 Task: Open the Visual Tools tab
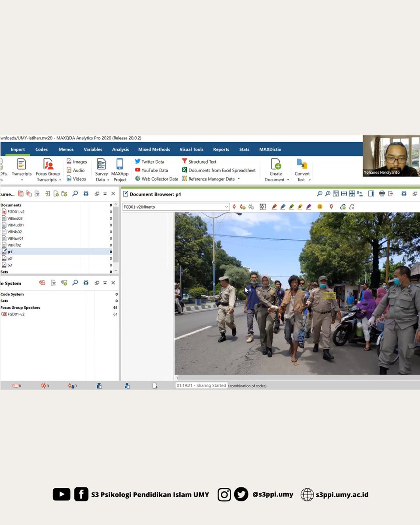click(x=191, y=149)
